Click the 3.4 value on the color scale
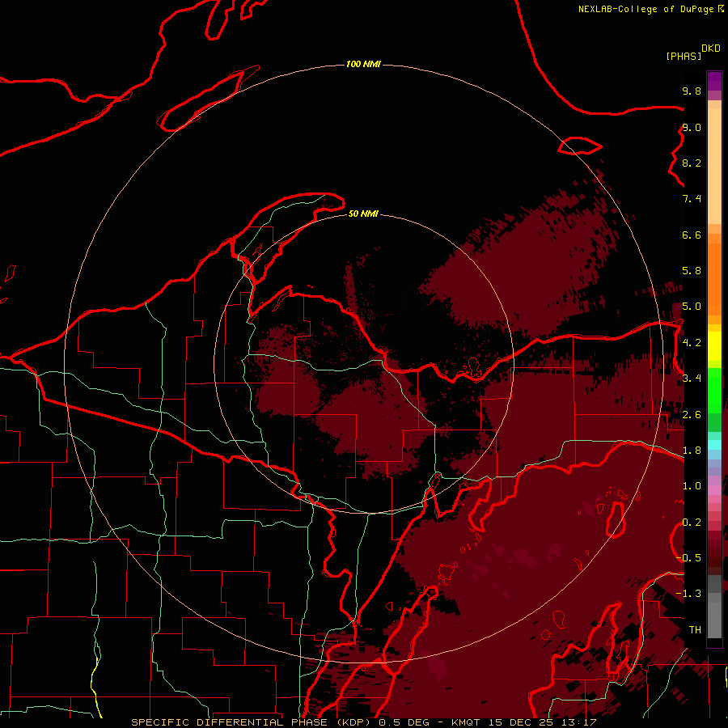 (x=692, y=379)
